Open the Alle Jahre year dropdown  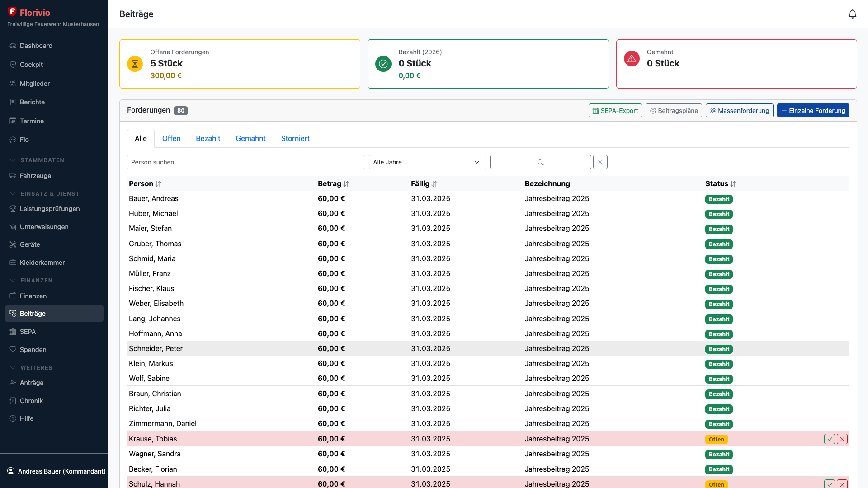427,162
